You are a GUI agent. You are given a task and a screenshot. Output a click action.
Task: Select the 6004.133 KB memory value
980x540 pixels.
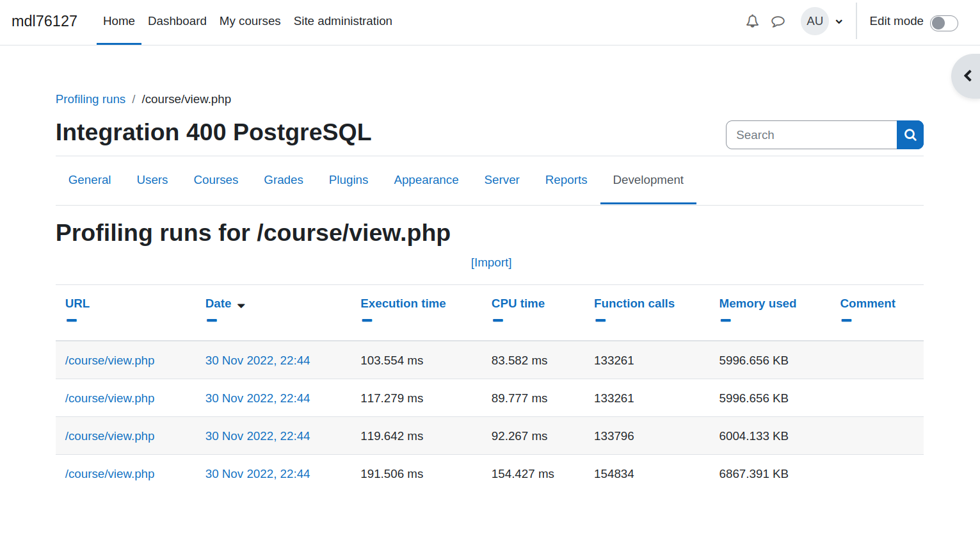[x=753, y=436]
